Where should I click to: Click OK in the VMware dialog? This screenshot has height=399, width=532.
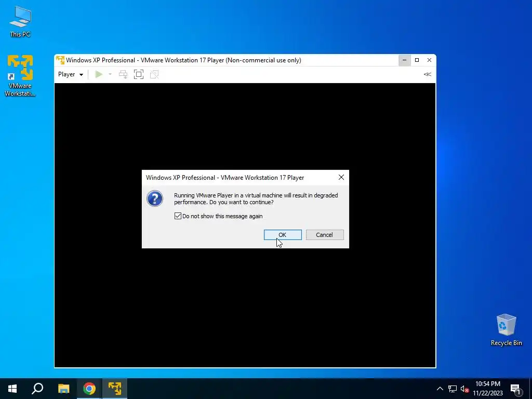point(283,235)
